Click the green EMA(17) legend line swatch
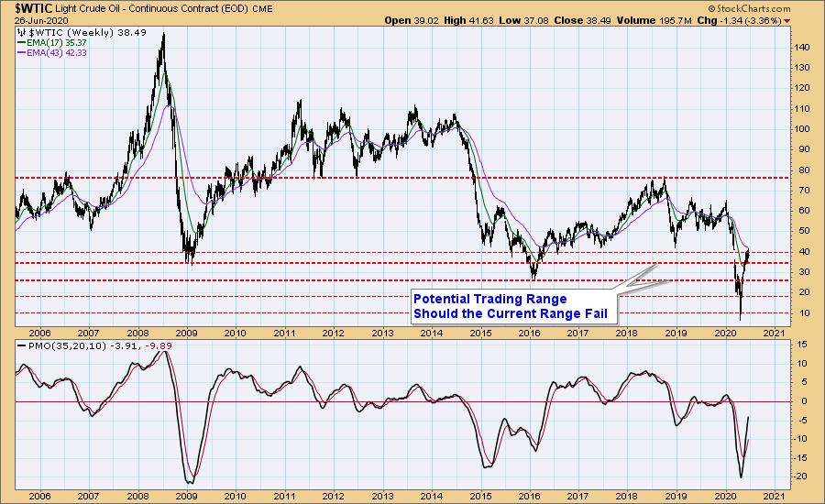The image size is (825, 504). pos(22,43)
